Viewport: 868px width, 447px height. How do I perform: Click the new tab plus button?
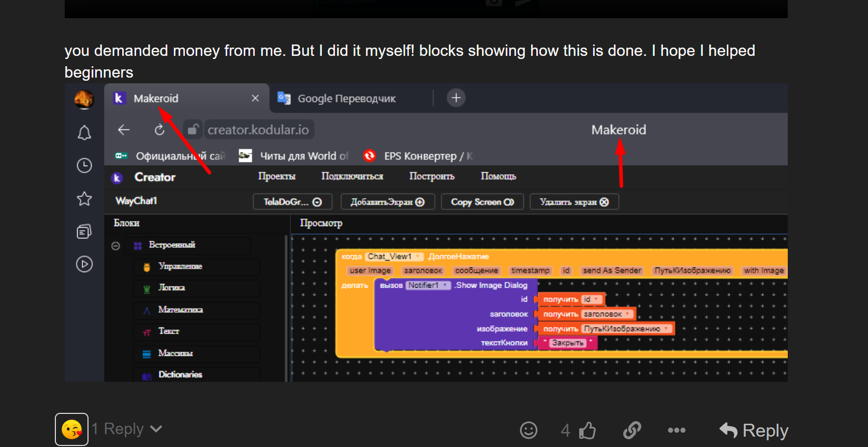[456, 98]
